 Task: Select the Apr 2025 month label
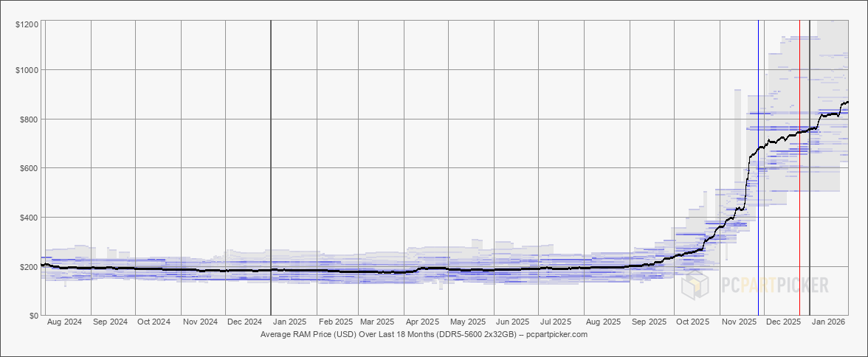point(424,322)
